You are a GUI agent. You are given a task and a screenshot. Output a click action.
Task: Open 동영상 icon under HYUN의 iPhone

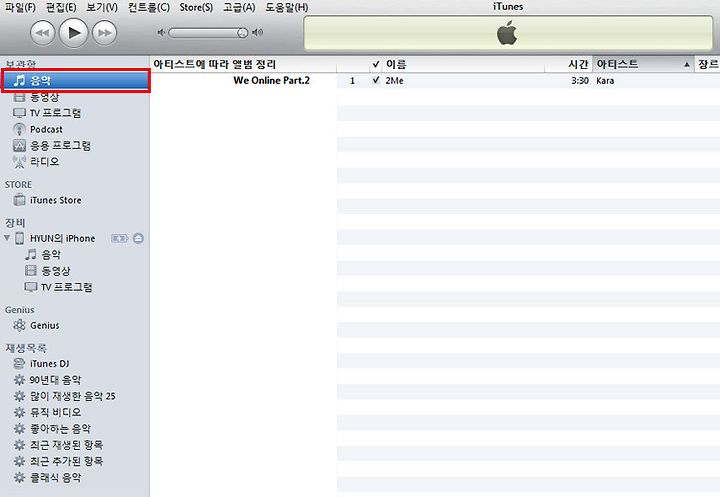(31, 271)
